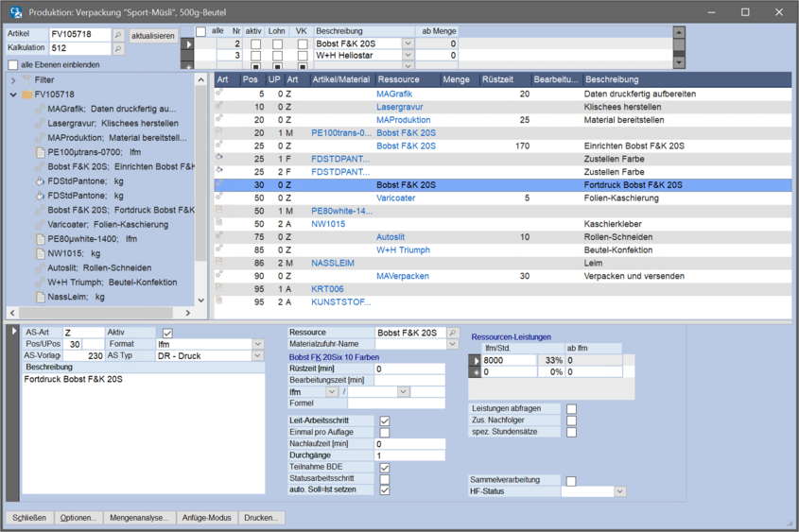Open Mengenanalyse... button
This screenshot has height=532, width=799.
pos(139,518)
